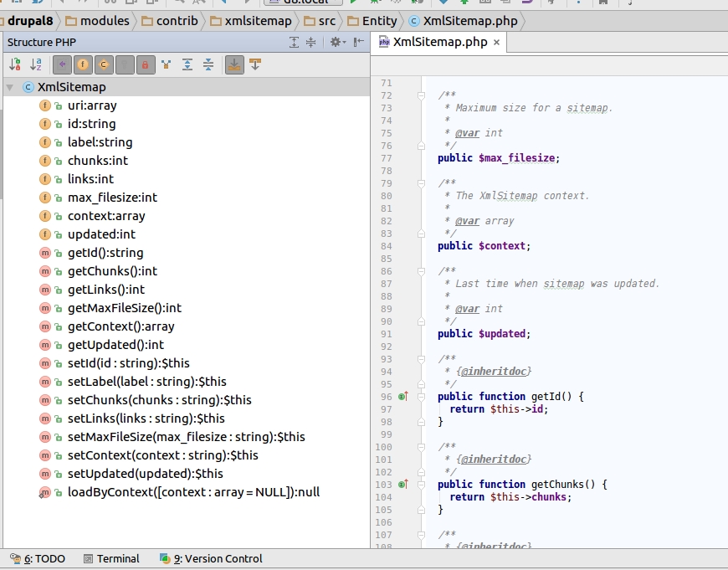Hide the Structure PHP tool window
This screenshot has height=570, width=728.
[x=358, y=43]
